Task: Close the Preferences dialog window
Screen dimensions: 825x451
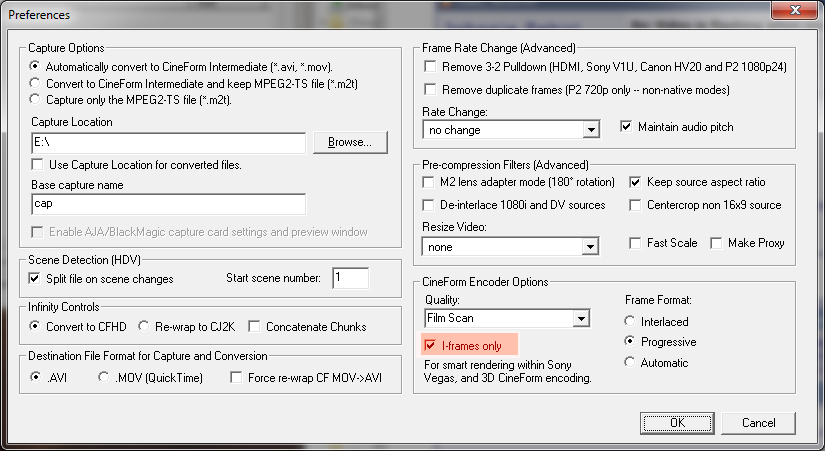Action: pyautogui.click(x=796, y=15)
